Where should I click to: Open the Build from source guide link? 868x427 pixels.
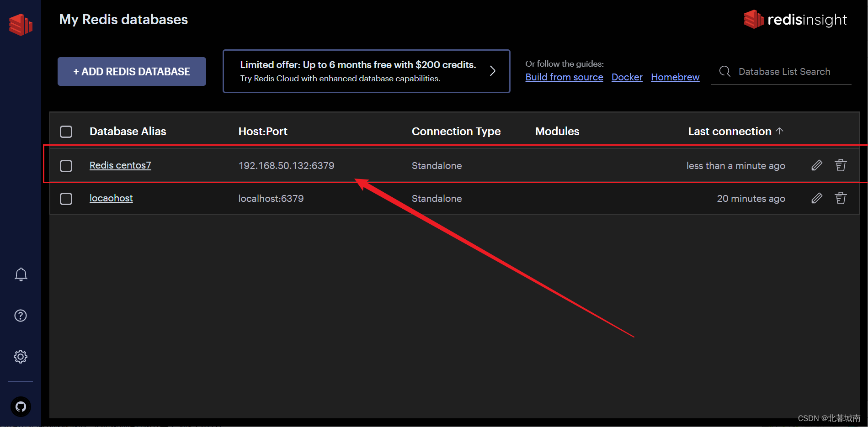[x=564, y=77]
